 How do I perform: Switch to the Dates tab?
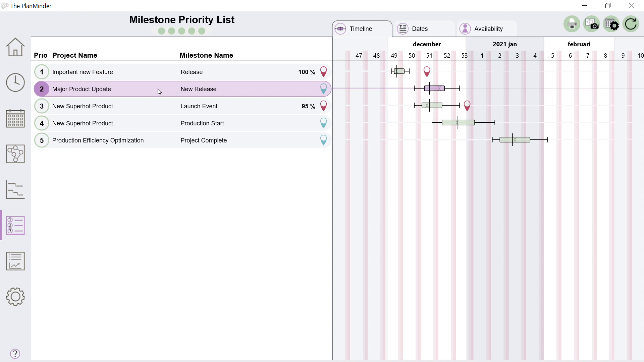click(x=419, y=29)
